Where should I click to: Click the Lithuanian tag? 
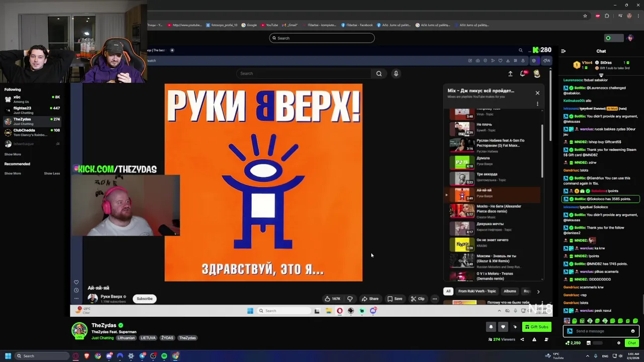click(126, 338)
